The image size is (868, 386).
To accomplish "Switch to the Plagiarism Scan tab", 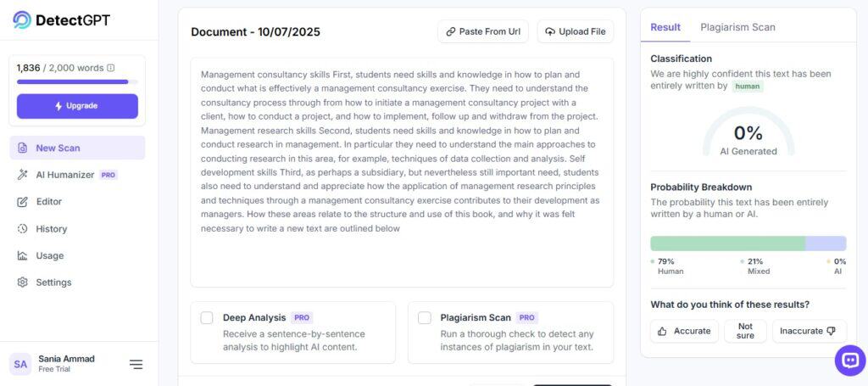I will coord(737,27).
